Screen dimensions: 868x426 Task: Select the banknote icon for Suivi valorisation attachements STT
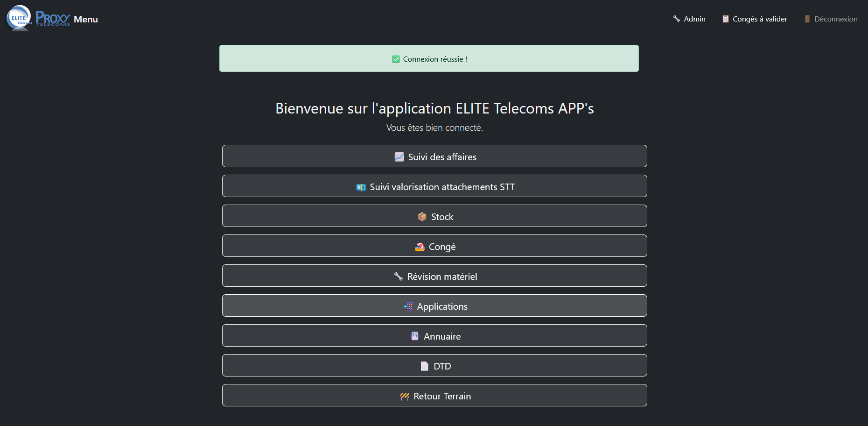click(x=360, y=186)
